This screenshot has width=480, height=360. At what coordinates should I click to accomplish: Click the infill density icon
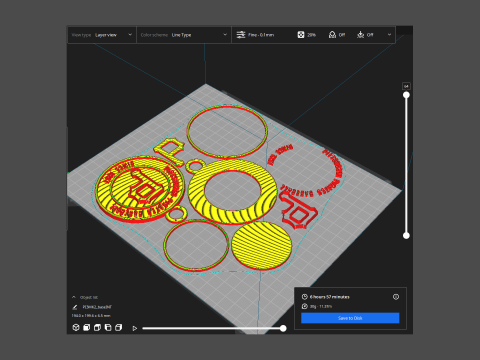coord(301,35)
